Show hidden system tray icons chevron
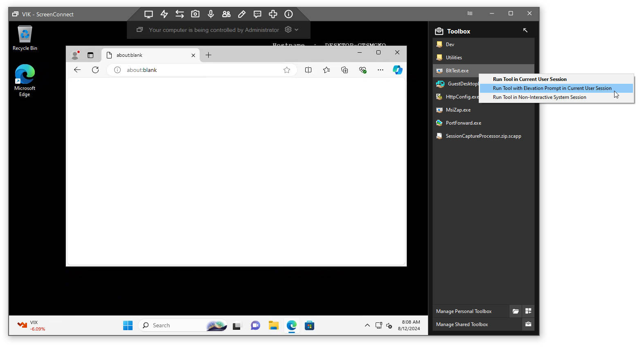This screenshot has height=351, width=644. click(x=367, y=326)
